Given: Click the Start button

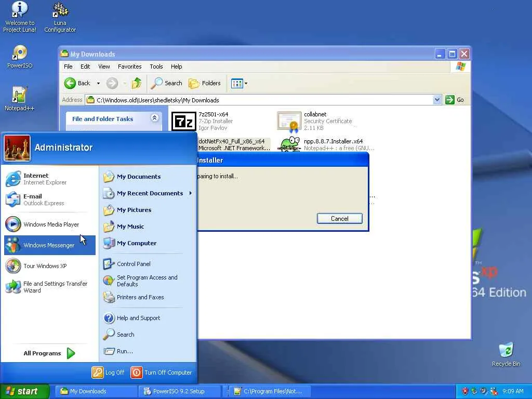Looking at the screenshot, I should click(x=24, y=391).
